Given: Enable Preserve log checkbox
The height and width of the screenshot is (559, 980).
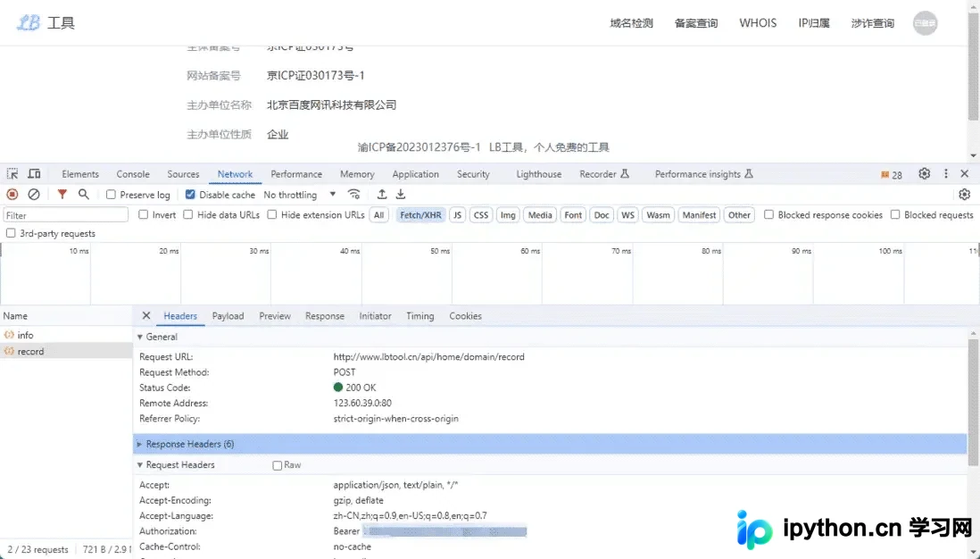Looking at the screenshot, I should point(111,195).
